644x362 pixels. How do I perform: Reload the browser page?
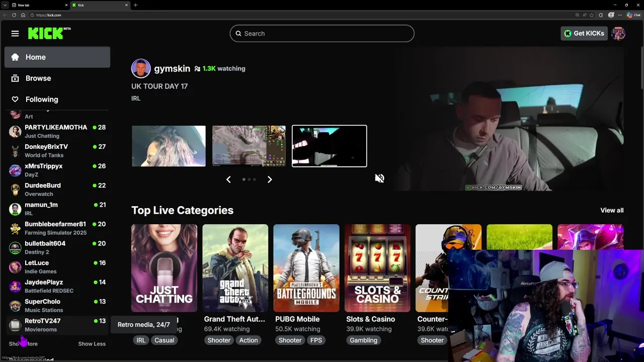[14, 15]
